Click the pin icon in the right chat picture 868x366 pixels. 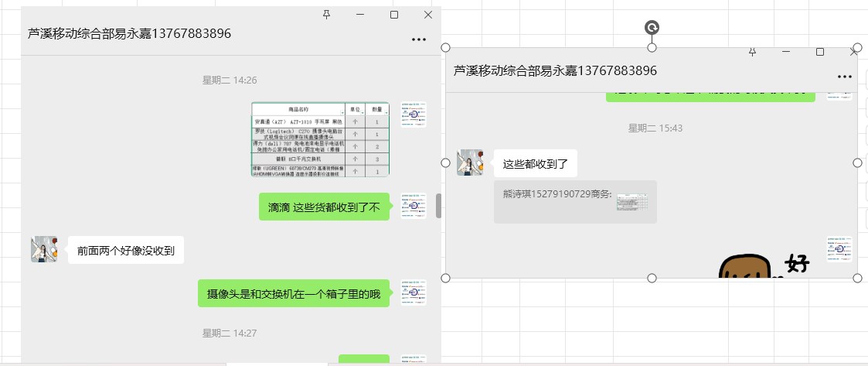point(752,52)
